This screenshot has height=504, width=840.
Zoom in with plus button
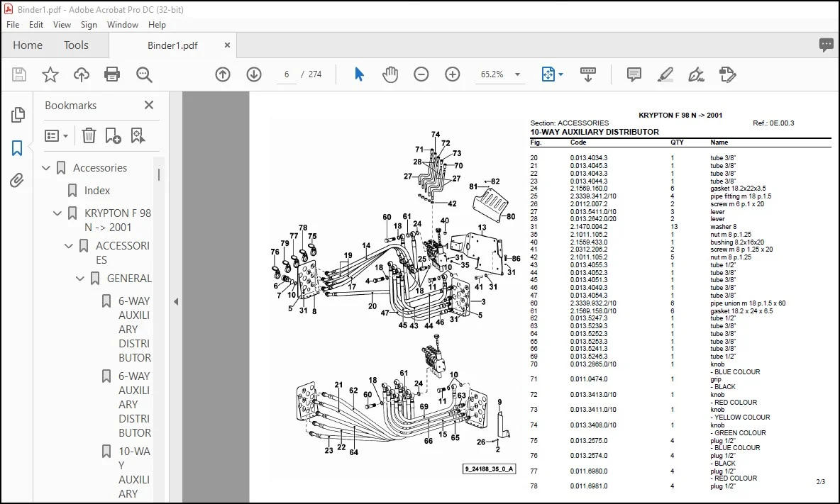[453, 74]
